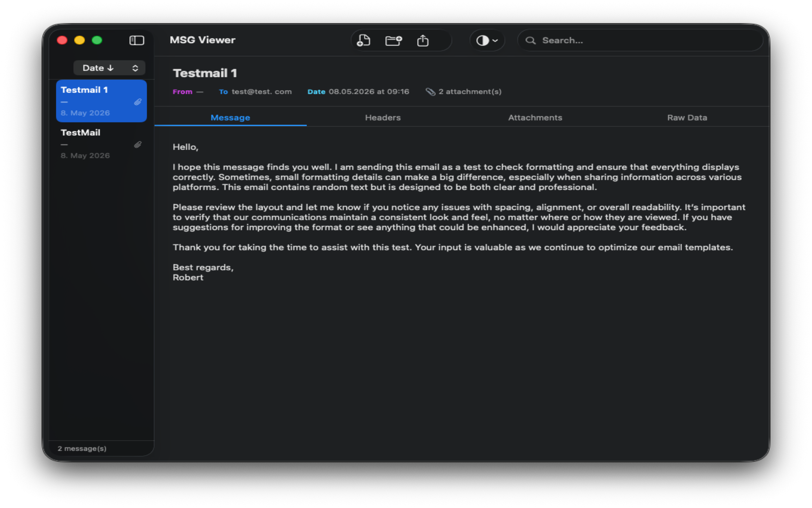This screenshot has width=812, height=508.
Task: Click the 2 attachment(s) label
Action: click(470, 91)
